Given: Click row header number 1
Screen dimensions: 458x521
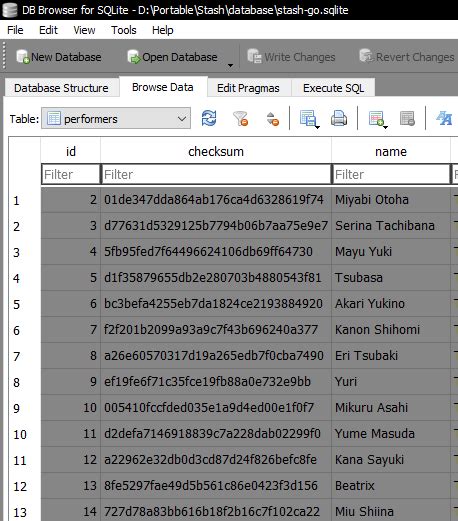Looking at the screenshot, I should 25,200.
